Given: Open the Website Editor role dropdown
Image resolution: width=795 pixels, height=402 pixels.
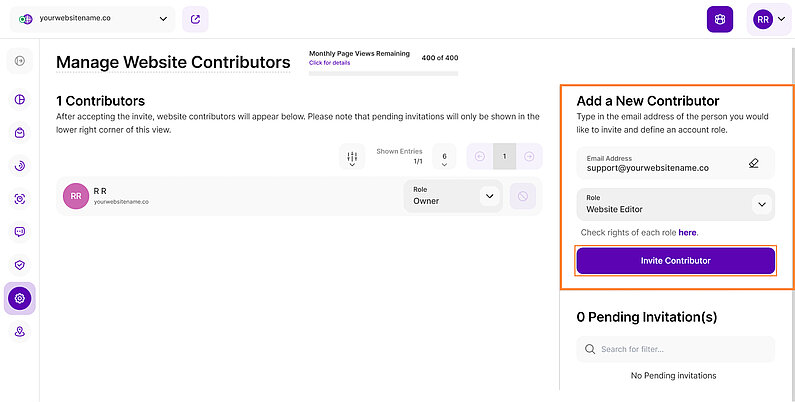Looking at the screenshot, I should point(762,204).
